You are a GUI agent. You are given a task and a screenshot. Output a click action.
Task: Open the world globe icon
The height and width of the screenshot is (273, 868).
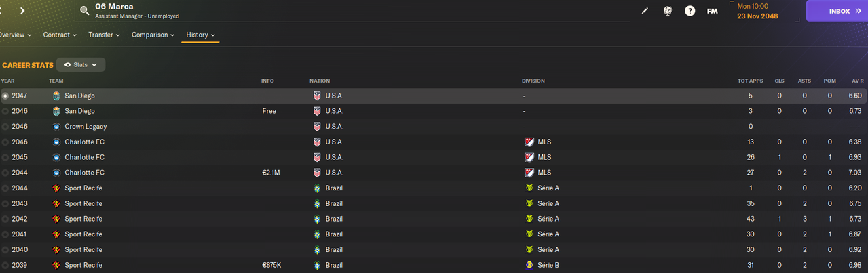667,11
